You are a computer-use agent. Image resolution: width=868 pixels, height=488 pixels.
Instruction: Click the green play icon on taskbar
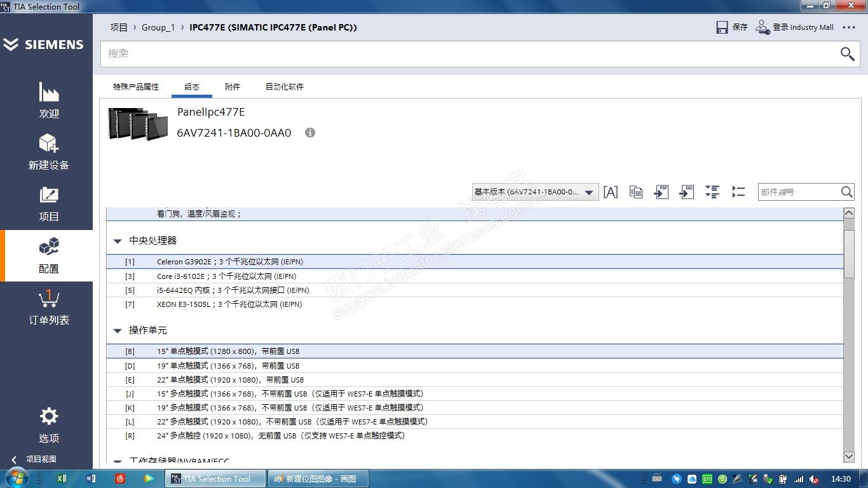coord(149,478)
